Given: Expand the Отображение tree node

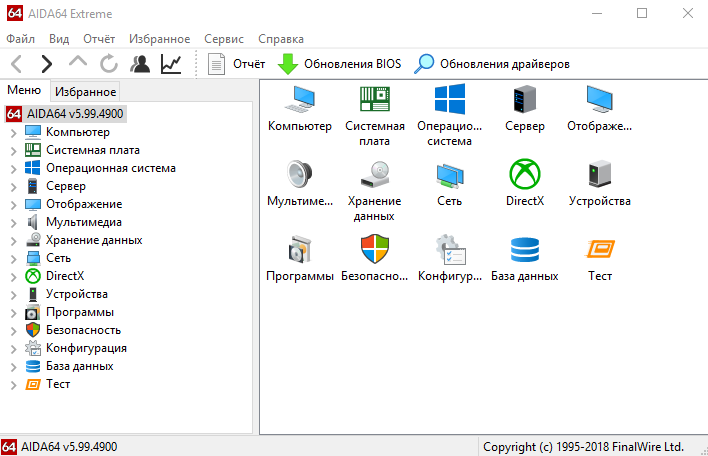Looking at the screenshot, I should [x=14, y=205].
